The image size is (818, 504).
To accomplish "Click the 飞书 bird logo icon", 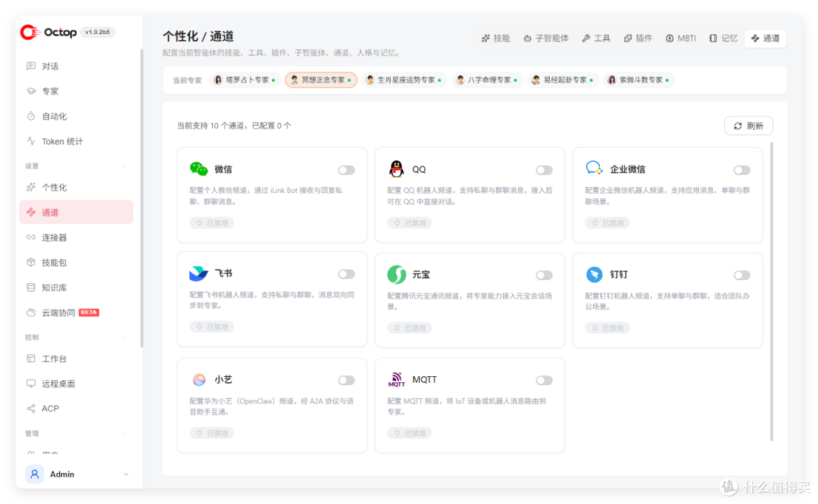I will pyautogui.click(x=198, y=274).
